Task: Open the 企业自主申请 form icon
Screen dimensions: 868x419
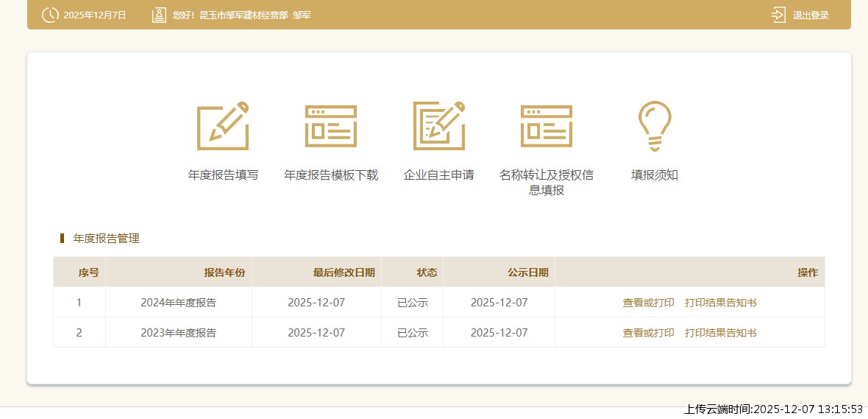Action: 439,126
